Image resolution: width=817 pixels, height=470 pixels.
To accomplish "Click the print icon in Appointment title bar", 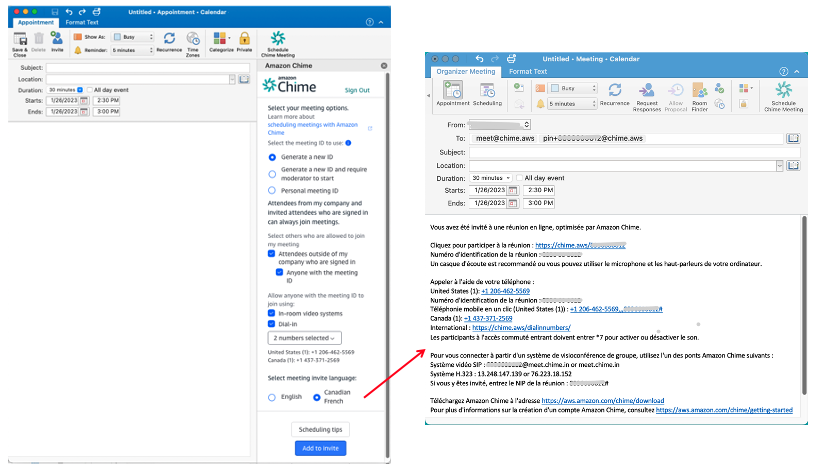I will pyautogui.click(x=96, y=11).
